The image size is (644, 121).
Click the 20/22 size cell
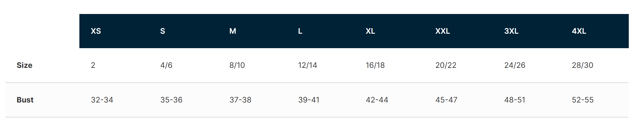(x=446, y=65)
